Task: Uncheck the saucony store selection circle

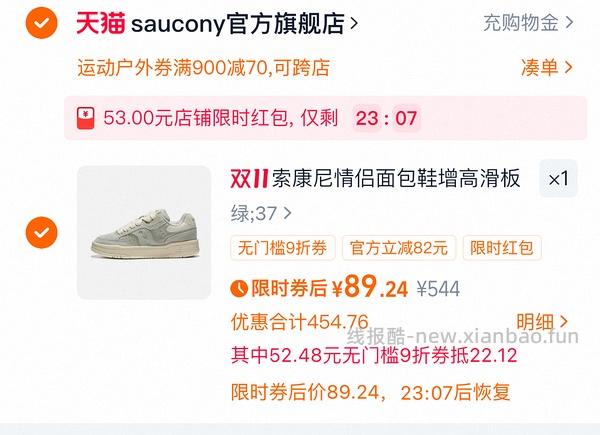Action: click(41, 23)
